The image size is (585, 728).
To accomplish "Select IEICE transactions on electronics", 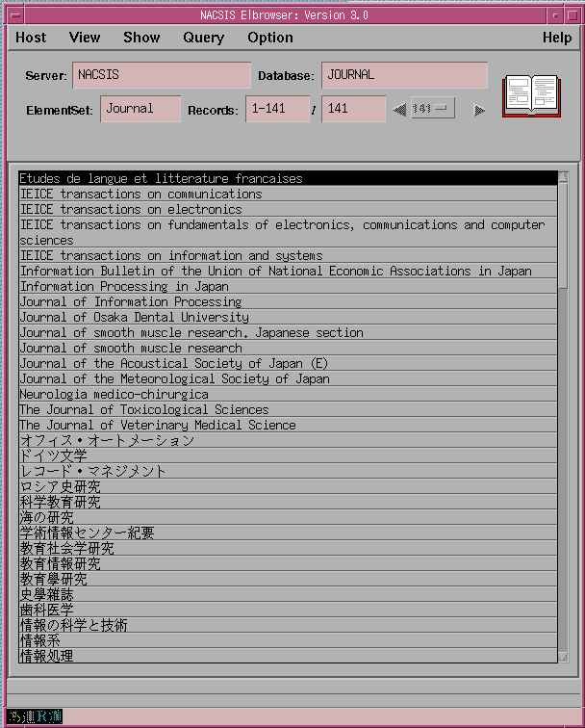I will click(288, 209).
